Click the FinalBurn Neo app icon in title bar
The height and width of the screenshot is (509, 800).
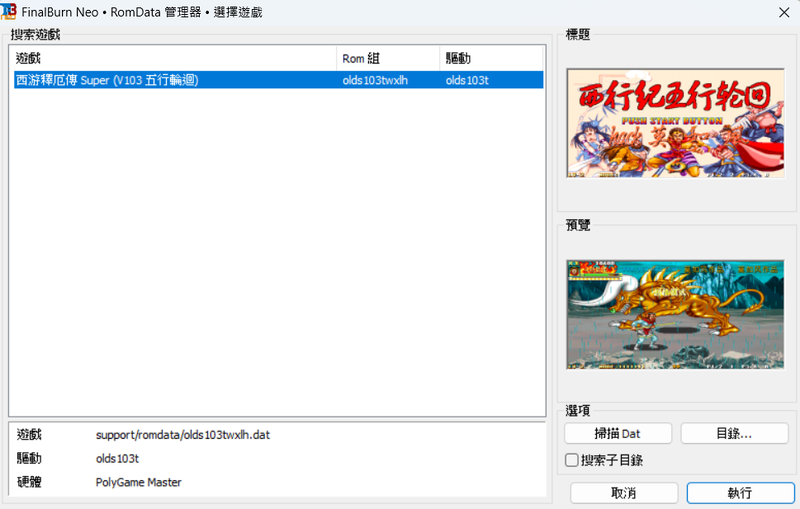tap(8, 12)
